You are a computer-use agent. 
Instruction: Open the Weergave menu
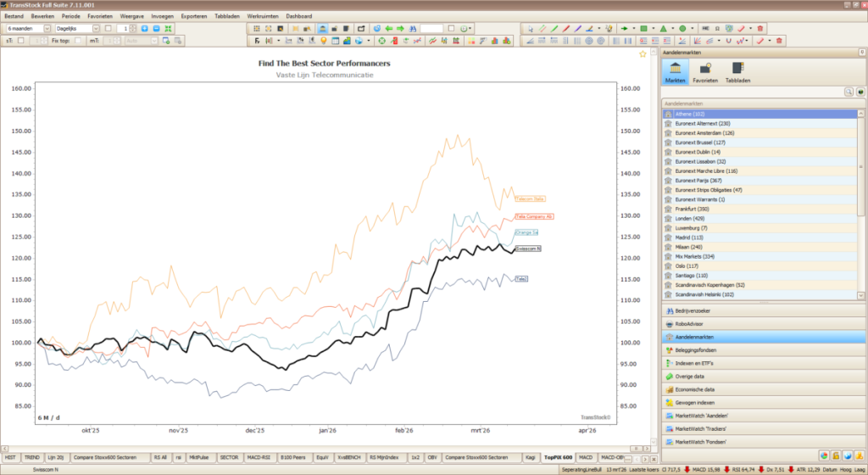tap(131, 16)
